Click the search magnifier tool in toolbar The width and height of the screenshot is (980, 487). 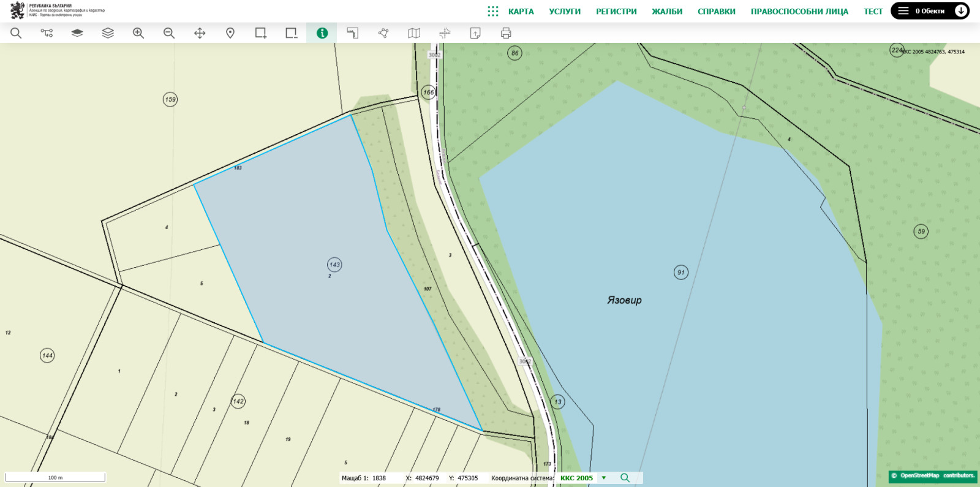click(16, 33)
